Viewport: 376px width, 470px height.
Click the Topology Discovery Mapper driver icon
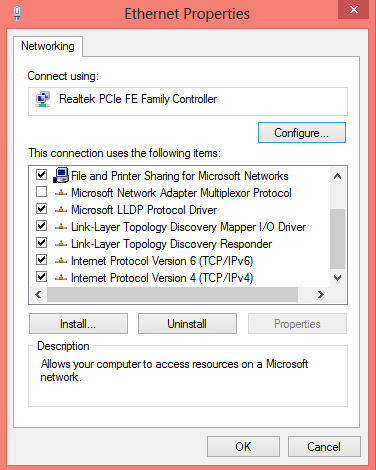pyautogui.click(x=61, y=227)
